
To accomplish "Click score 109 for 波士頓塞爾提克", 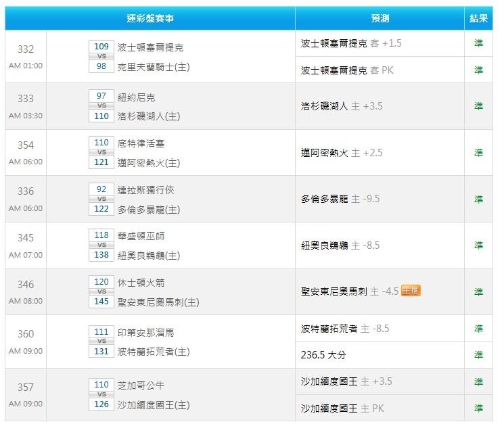I will [x=101, y=46].
